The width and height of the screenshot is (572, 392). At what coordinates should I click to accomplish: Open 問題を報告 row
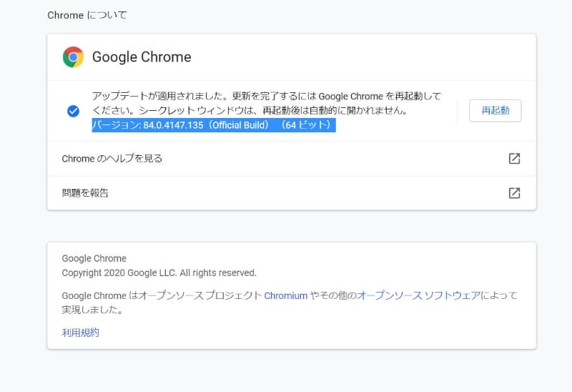(x=292, y=192)
